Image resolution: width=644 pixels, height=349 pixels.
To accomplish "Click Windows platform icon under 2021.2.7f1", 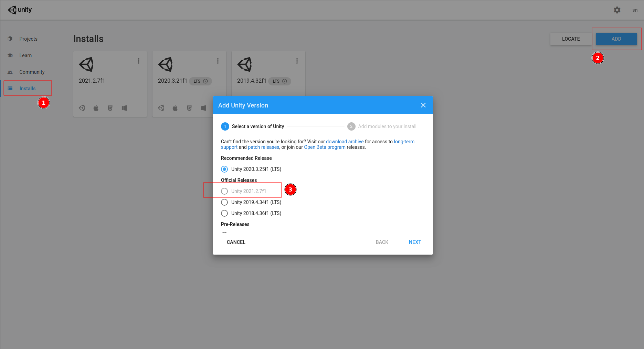I will (x=124, y=108).
